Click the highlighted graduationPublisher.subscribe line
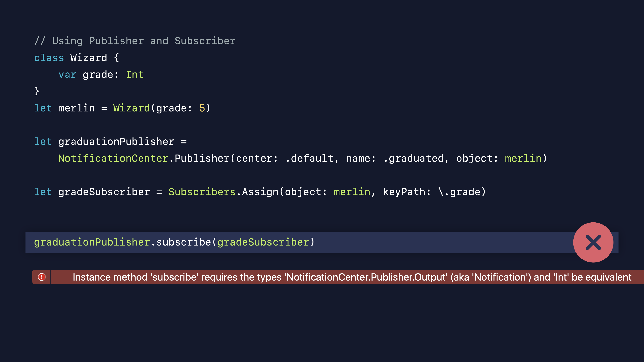644x362 pixels. (x=174, y=242)
